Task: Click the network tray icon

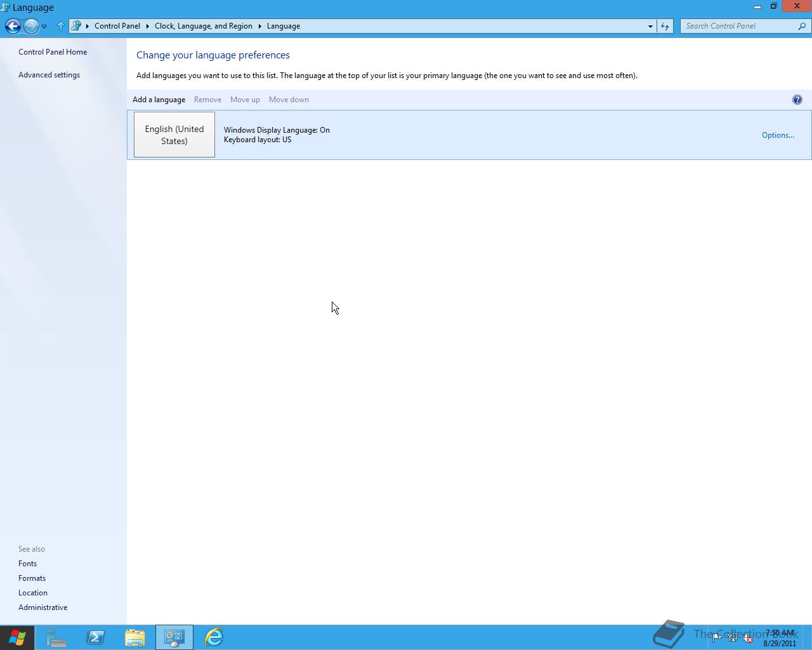Action: point(733,639)
